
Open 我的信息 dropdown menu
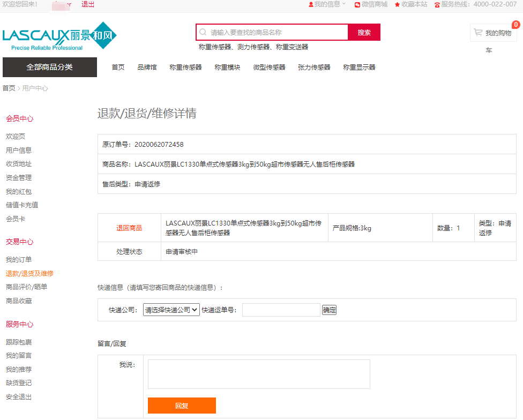pos(327,4)
